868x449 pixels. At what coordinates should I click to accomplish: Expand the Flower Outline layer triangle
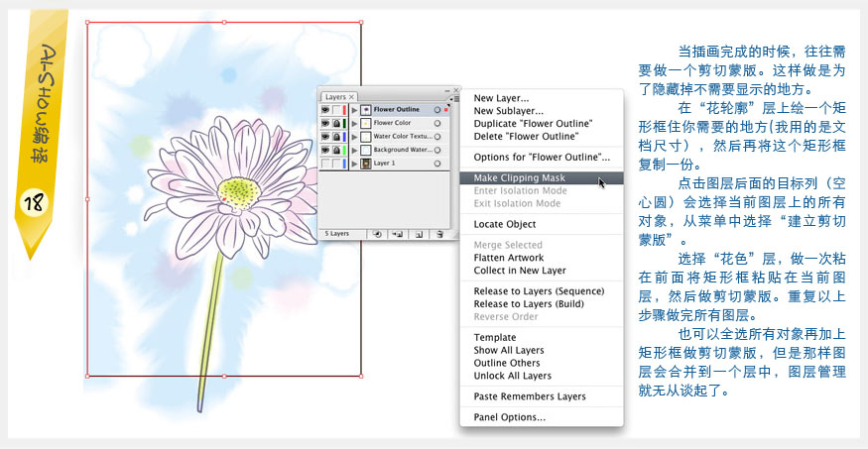pos(355,109)
